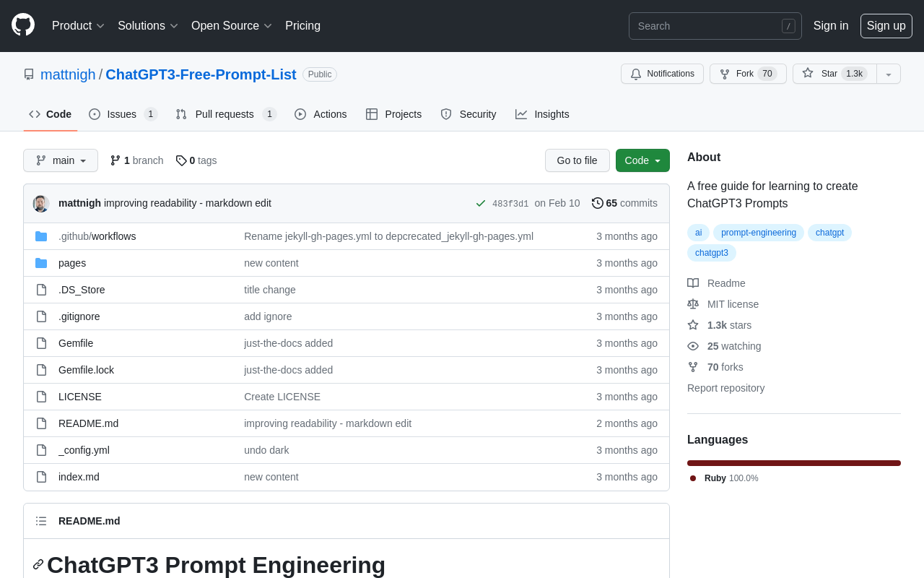
Task: Open the .github/workflows folder
Action: [x=97, y=236]
